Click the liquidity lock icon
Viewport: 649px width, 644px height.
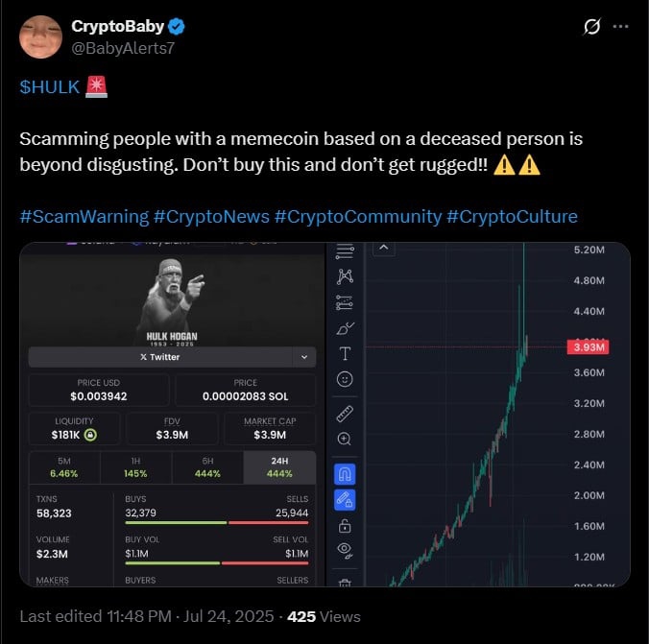click(x=88, y=435)
